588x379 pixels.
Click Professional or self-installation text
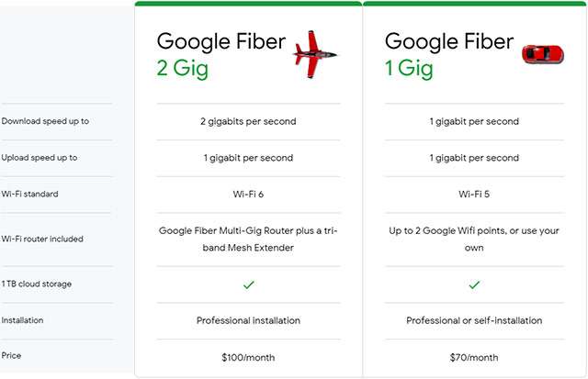(474, 320)
